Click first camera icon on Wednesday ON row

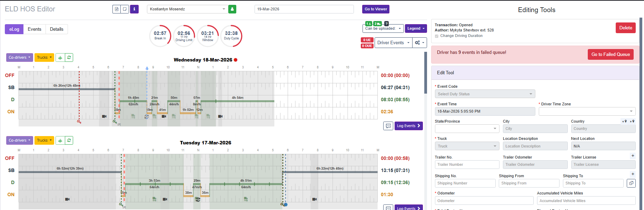pos(104,116)
